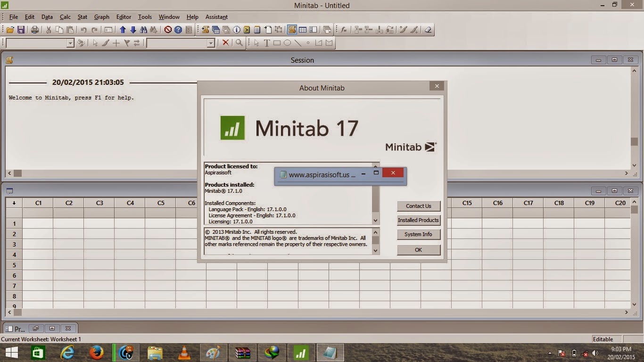Go to the Next Command blue down arrow

pos(133,30)
